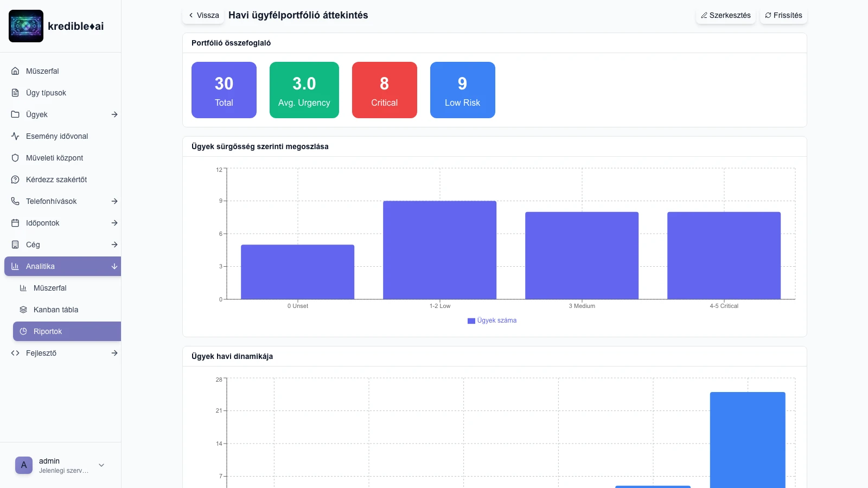
Task: Select Műszerfal under Analitika
Action: [x=50, y=288]
